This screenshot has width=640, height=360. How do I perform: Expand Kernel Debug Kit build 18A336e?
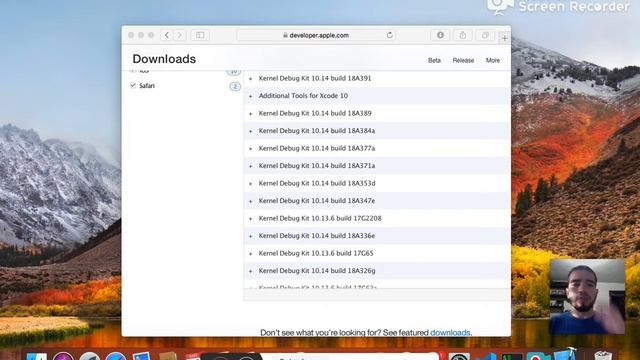251,236
